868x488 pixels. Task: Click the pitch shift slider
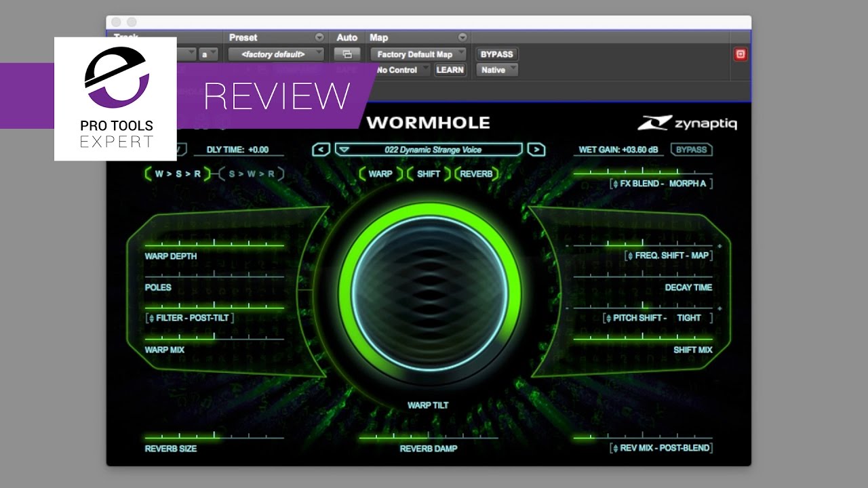643,307
